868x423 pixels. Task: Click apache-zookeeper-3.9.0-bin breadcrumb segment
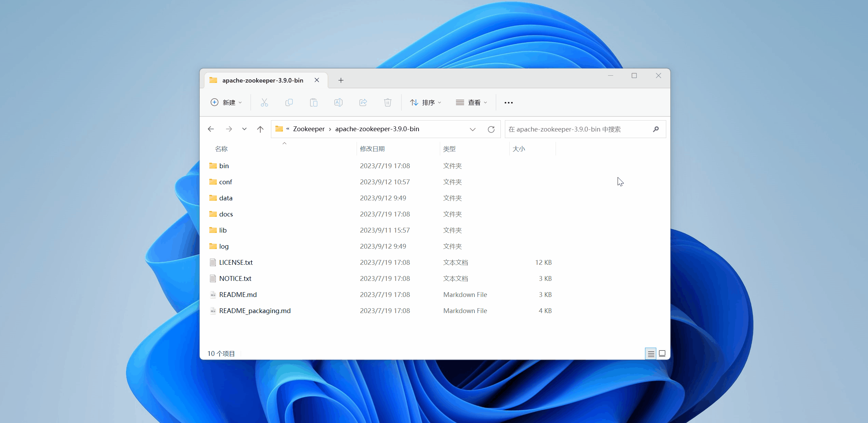click(377, 129)
